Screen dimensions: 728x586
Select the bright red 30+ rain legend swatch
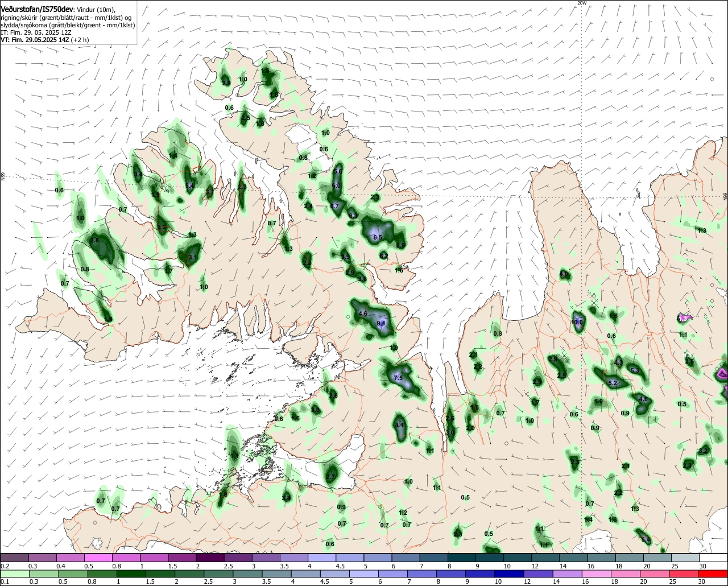pos(713,574)
